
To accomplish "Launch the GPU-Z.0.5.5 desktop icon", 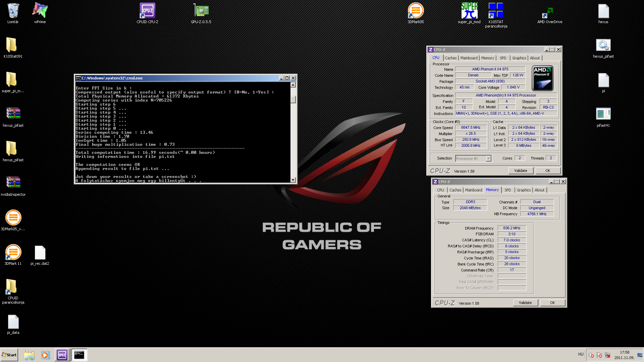I will 201,13.
